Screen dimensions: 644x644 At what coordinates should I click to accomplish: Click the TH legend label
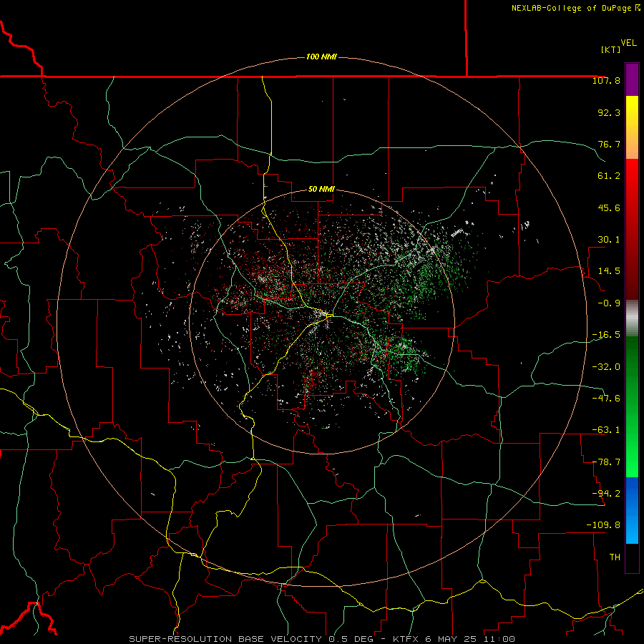[615, 557]
